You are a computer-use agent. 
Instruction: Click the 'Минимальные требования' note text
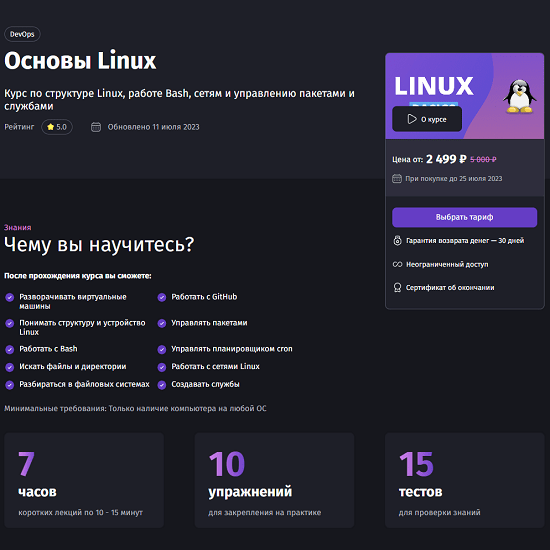(x=135, y=408)
